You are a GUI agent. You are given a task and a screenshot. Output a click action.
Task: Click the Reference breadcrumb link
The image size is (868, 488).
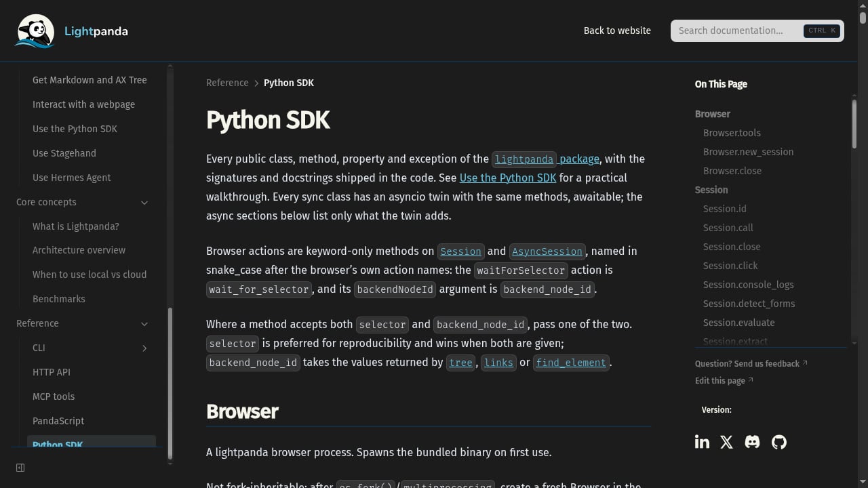[x=227, y=83]
